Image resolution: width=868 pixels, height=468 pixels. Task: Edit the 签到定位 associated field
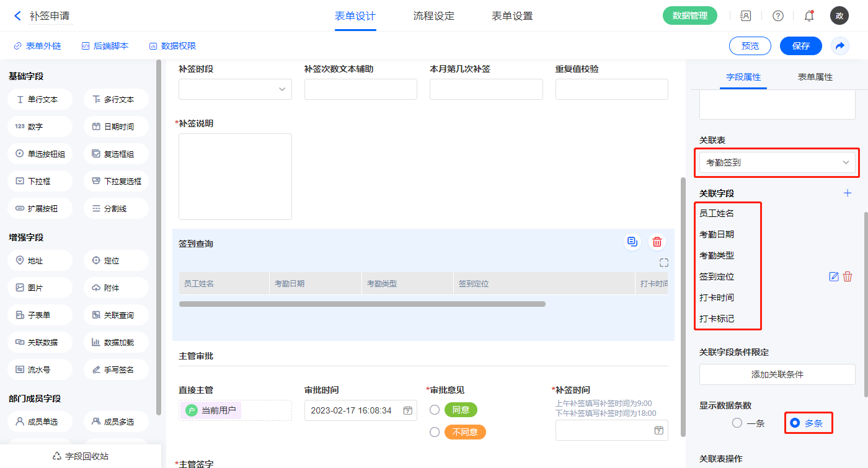[x=834, y=276]
